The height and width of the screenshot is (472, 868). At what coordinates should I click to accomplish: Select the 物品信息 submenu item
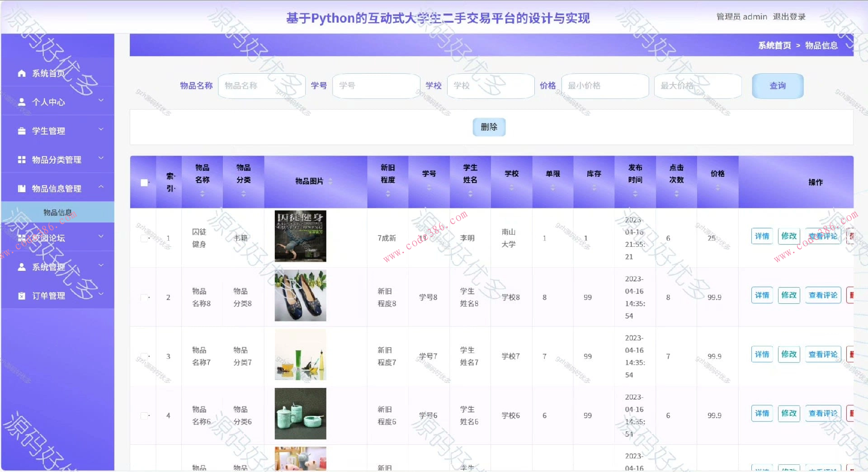pos(57,212)
